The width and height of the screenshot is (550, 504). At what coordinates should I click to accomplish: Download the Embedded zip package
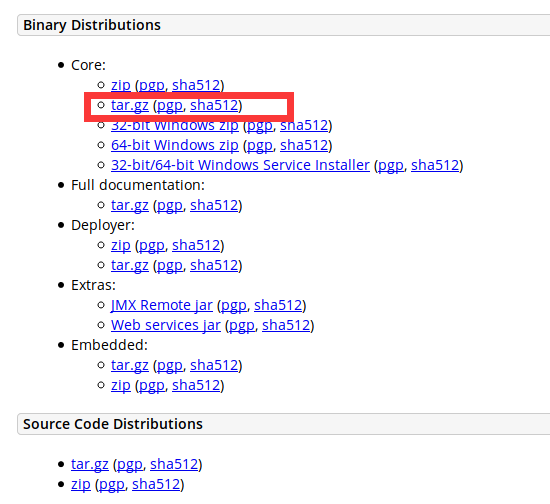coord(121,385)
